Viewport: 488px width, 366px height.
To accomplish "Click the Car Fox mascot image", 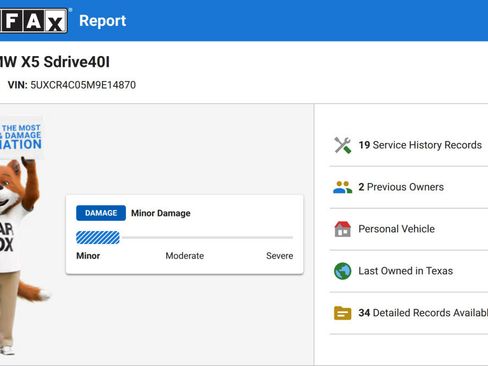I will 22,255.
